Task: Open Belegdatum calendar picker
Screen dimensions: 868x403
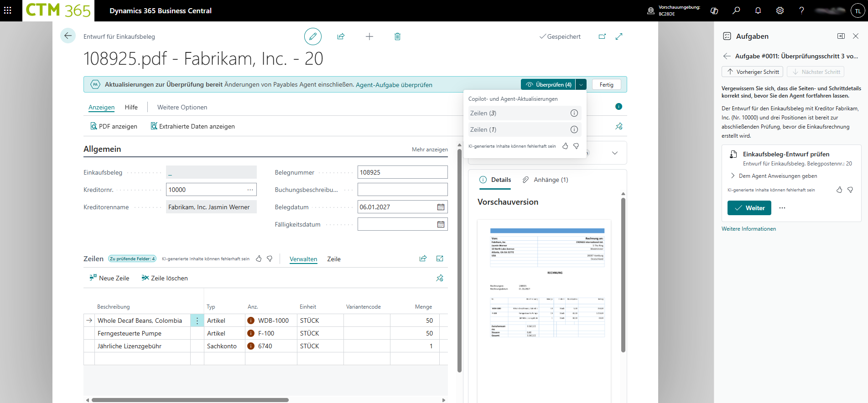Action: pyautogui.click(x=441, y=207)
